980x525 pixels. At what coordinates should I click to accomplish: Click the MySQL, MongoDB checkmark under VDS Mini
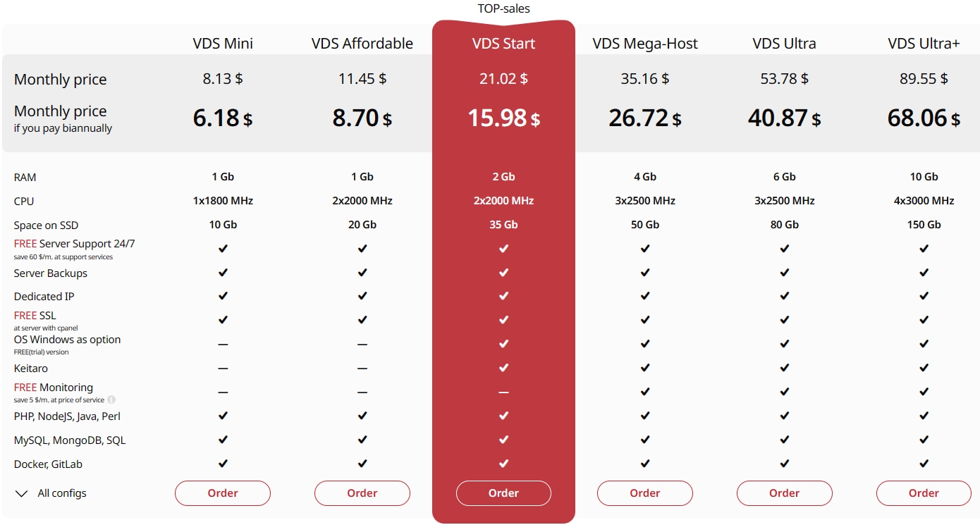point(222,440)
